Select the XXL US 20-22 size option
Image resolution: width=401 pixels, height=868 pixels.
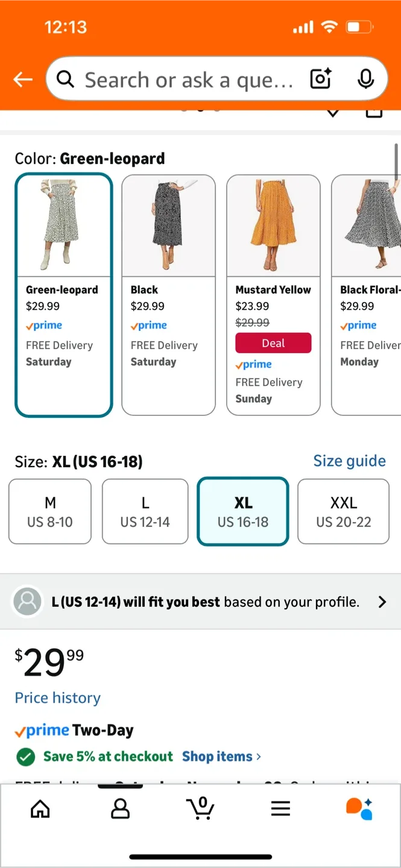coord(343,511)
